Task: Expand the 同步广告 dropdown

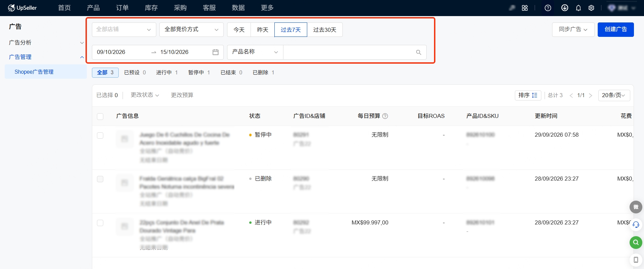Action: (x=573, y=29)
